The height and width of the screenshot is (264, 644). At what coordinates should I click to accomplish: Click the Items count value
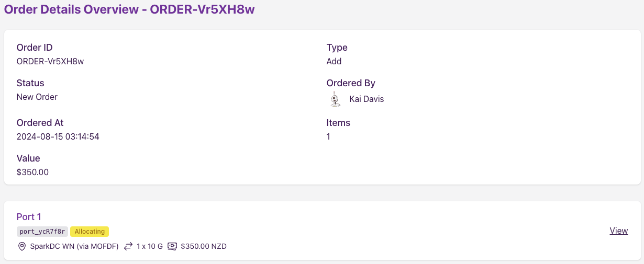(328, 136)
